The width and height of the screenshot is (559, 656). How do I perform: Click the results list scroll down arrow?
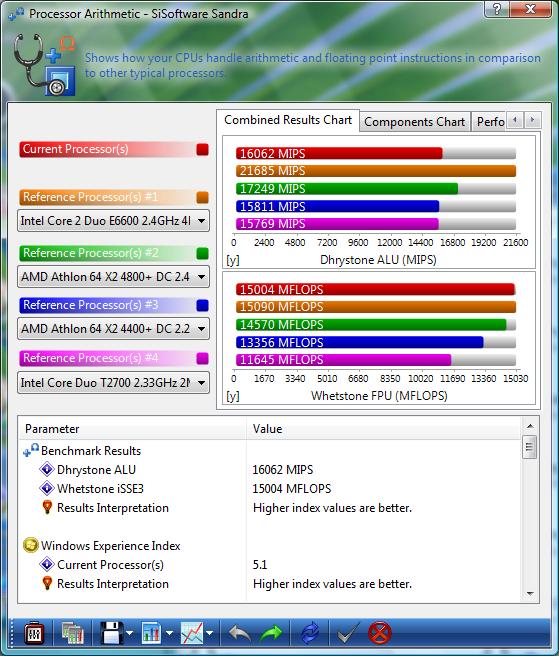530,593
